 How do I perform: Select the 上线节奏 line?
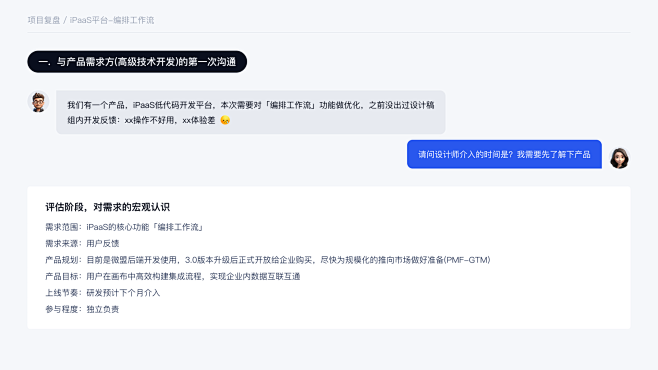(103, 293)
